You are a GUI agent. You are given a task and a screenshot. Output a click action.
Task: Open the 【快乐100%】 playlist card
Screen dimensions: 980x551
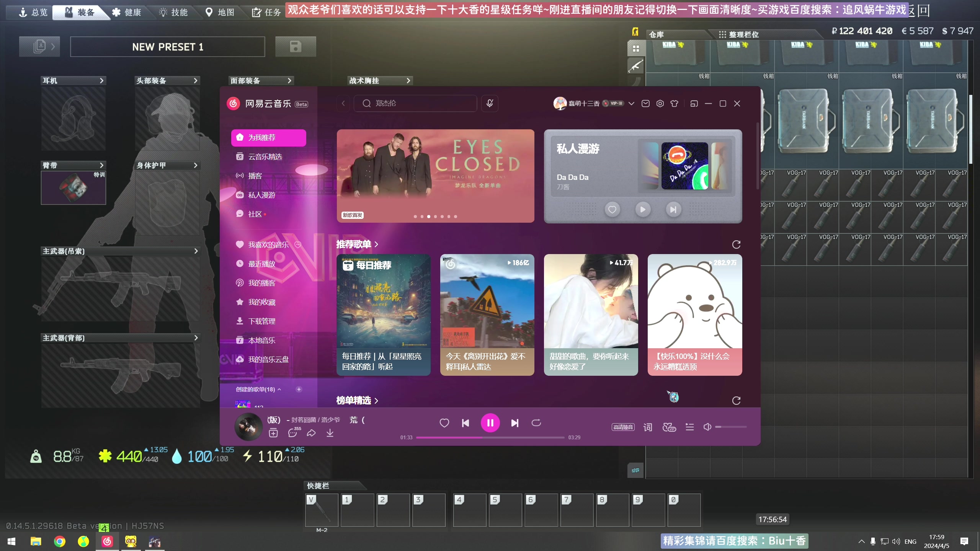pyautogui.click(x=695, y=315)
